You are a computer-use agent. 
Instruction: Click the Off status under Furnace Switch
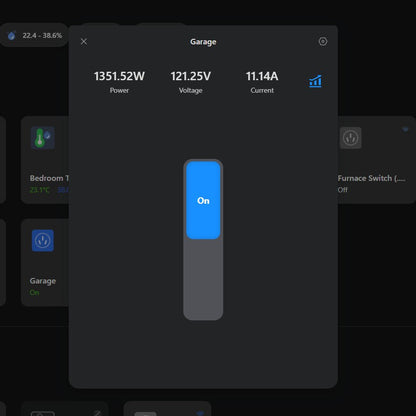coord(342,190)
